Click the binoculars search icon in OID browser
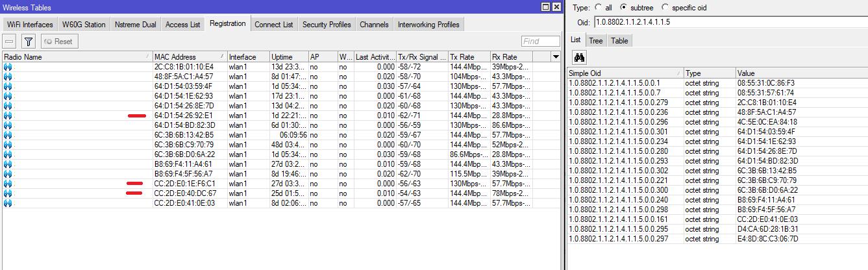Screen dimensions: 868x270 [580, 57]
